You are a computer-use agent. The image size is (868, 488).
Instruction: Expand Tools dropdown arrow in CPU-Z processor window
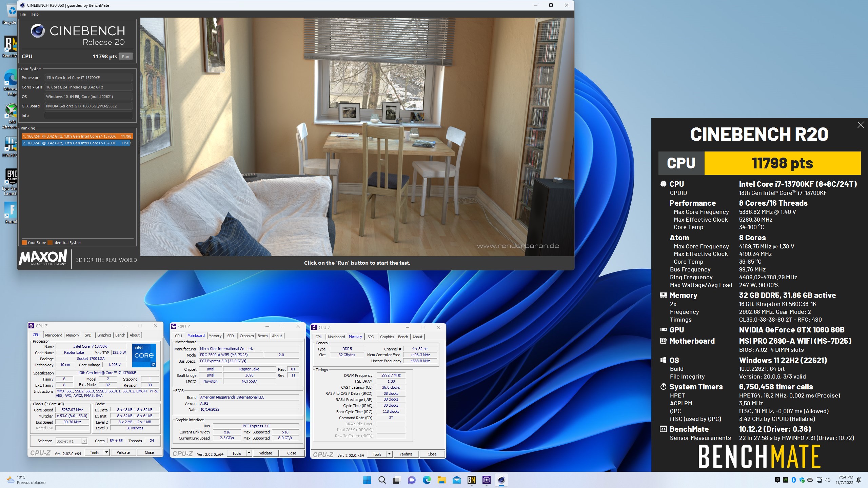[106, 452]
